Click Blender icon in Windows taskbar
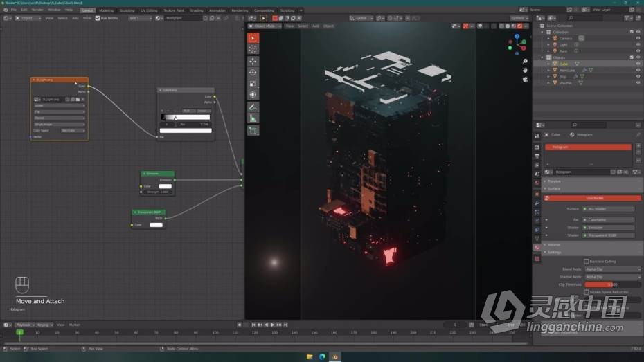The width and height of the screenshot is (644, 362). (x=335, y=356)
